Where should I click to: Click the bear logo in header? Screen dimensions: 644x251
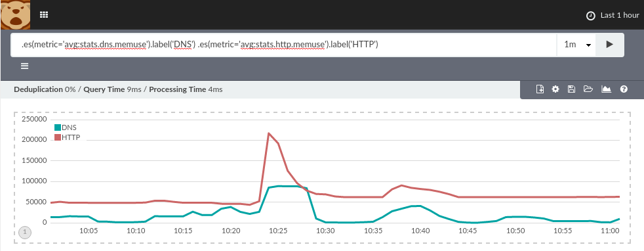[x=16, y=15]
